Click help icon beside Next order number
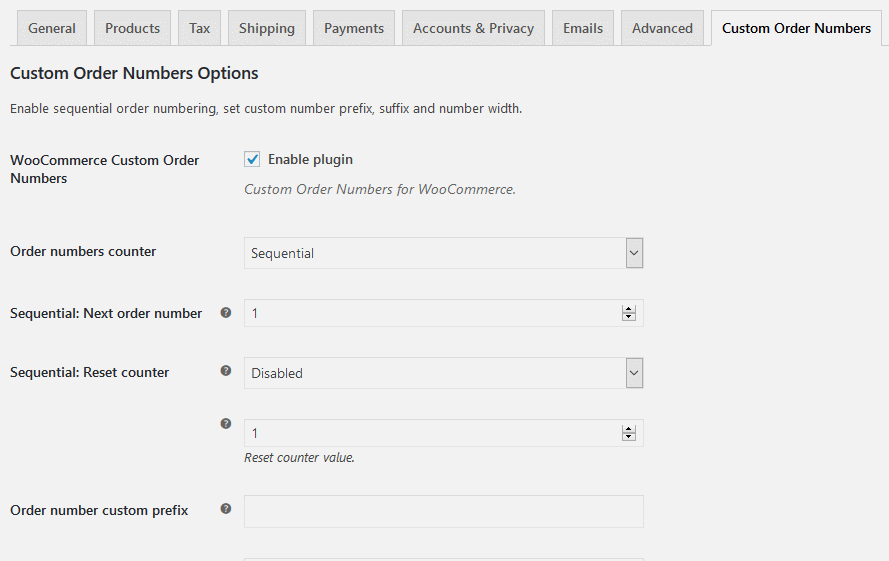889x561 pixels. pos(225,313)
